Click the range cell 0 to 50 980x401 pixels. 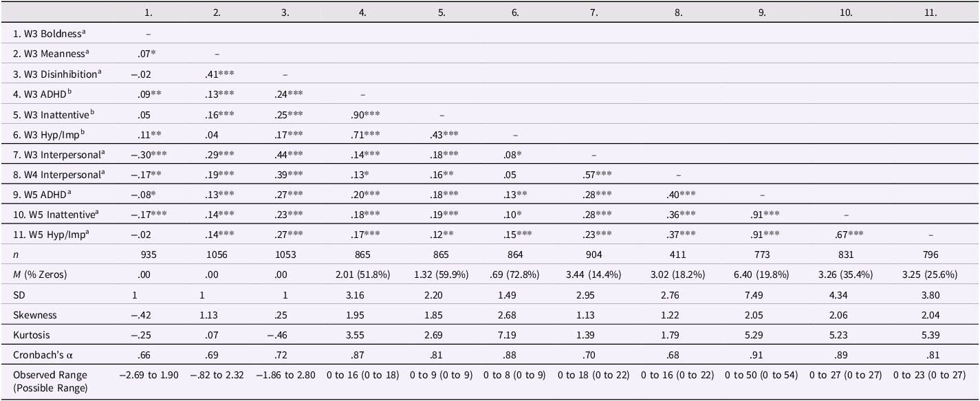click(x=762, y=376)
